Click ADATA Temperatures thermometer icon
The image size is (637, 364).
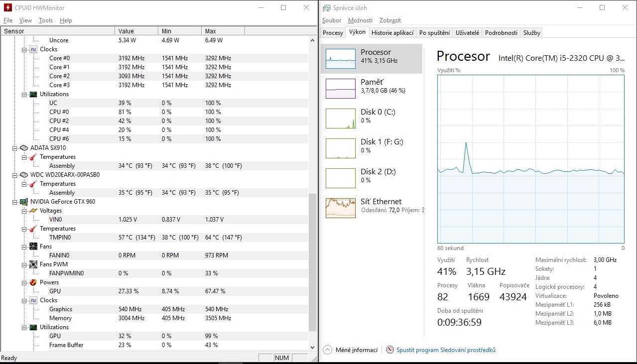click(33, 157)
